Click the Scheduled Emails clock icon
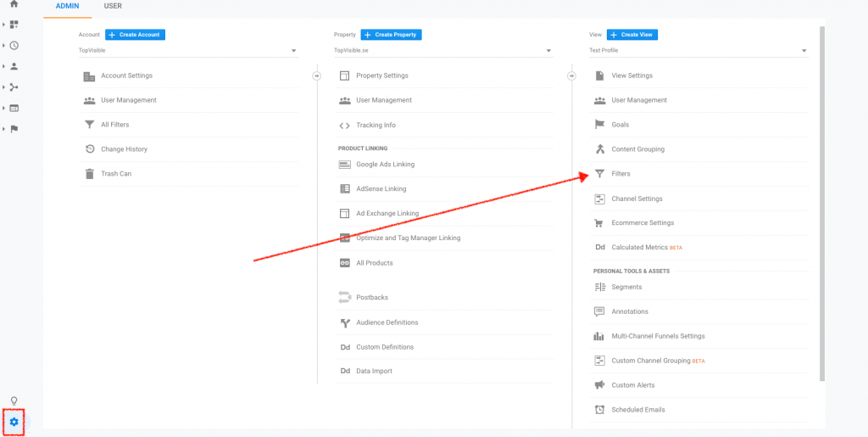The width and height of the screenshot is (868, 437). (x=599, y=410)
